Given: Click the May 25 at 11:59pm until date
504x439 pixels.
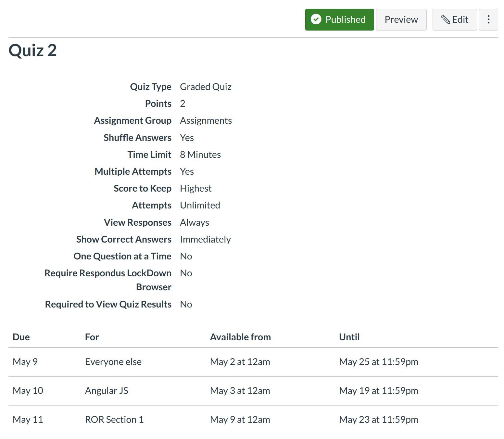Looking at the screenshot, I should coord(378,362).
